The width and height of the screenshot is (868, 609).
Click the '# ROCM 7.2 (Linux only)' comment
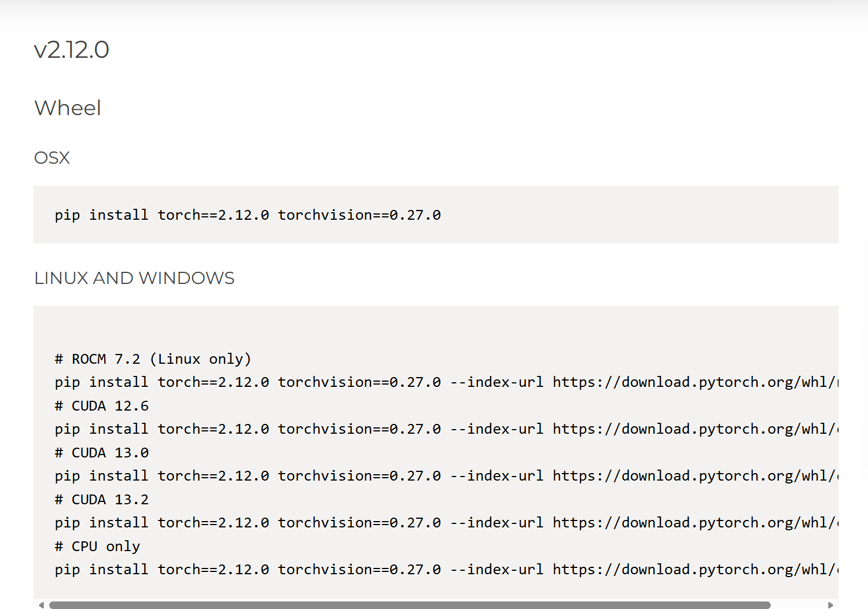pyautogui.click(x=153, y=359)
